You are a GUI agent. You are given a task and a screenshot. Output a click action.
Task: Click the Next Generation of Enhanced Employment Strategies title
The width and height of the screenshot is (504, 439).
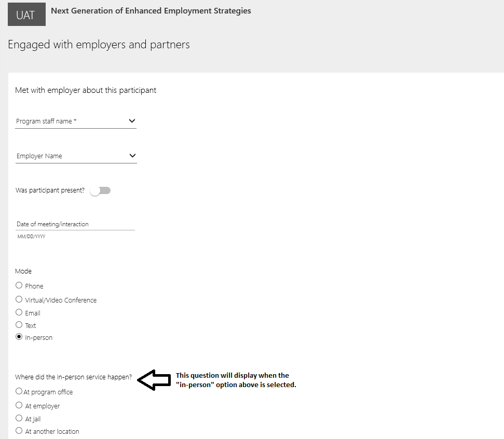151,10
